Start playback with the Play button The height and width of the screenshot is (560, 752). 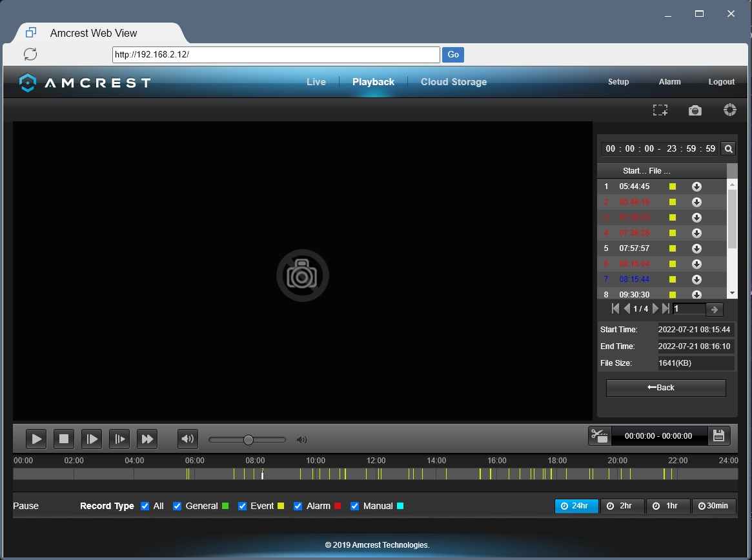tap(36, 439)
